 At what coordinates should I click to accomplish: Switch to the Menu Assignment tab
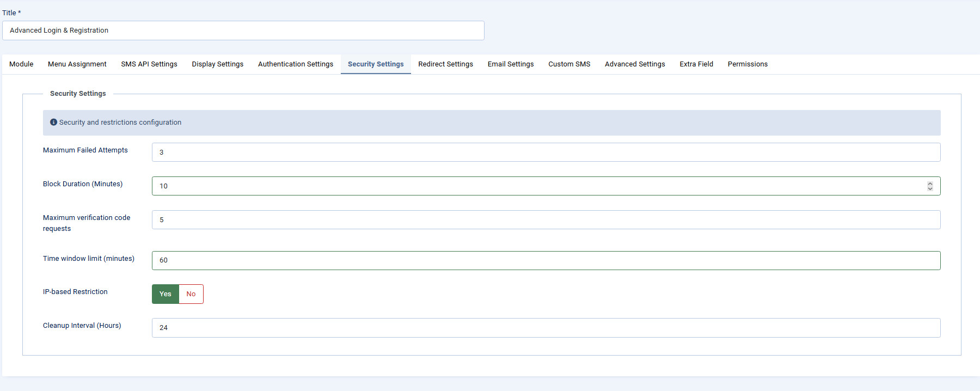tap(77, 64)
